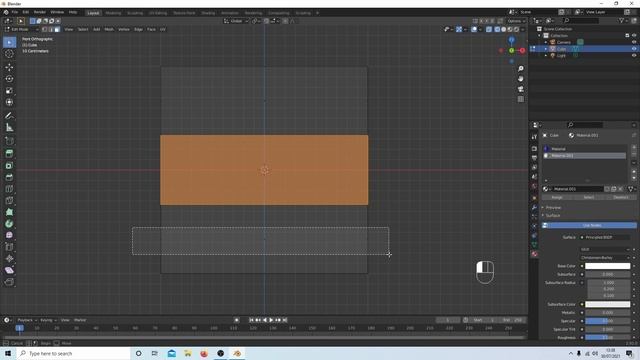Enable vertex select mode
The image size is (640, 360).
point(44,29)
